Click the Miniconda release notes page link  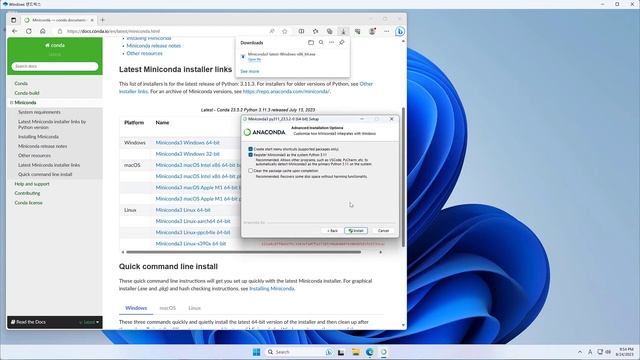click(153, 46)
